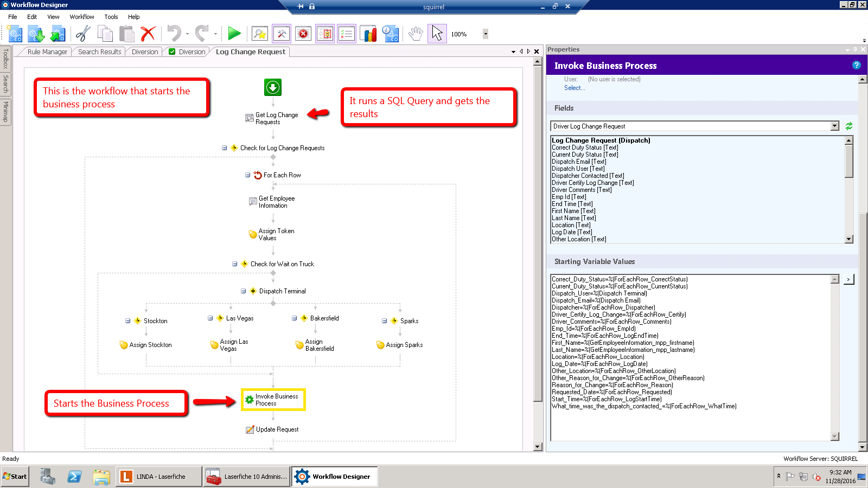Screen dimensions: 868x488
Task: Click the Invoke Business Process activity
Action: pyautogui.click(x=273, y=400)
